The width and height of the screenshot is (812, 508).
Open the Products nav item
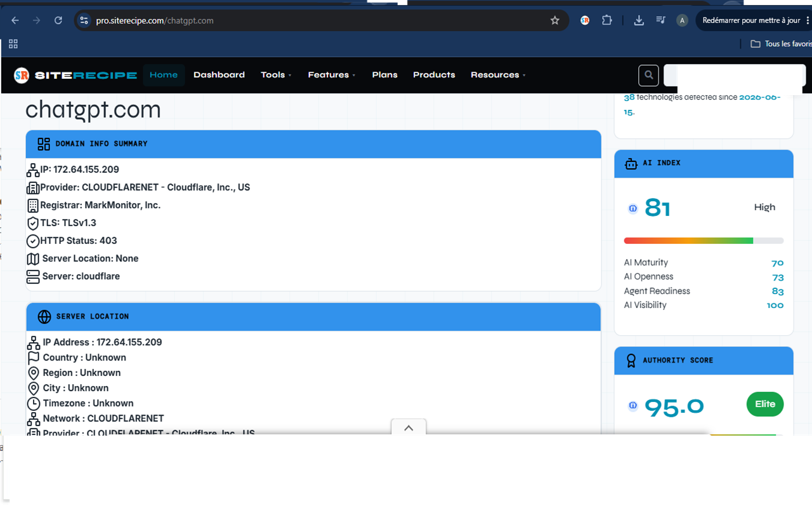pos(434,75)
